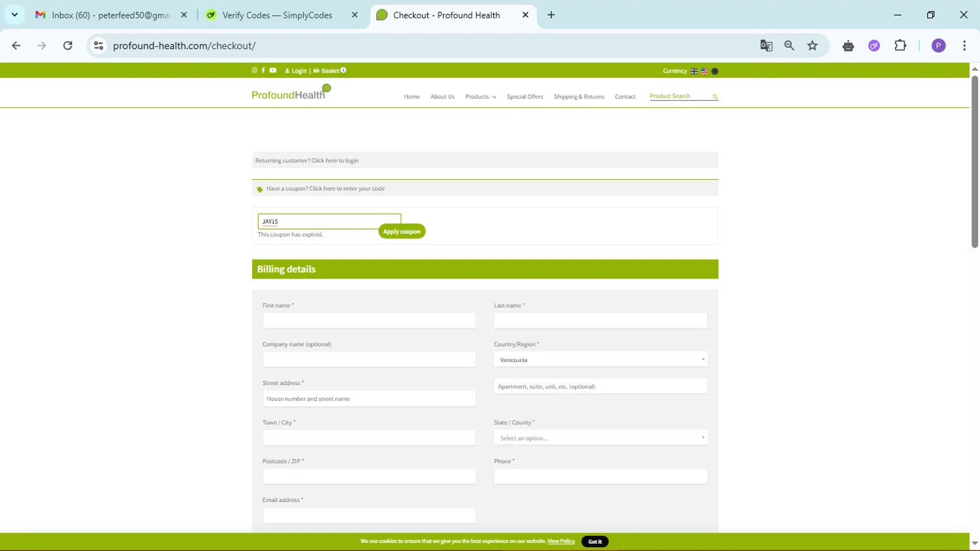The width and height of the screenshot is (980, 551).
Task: Select US flag currency
Action: (704, 71)
